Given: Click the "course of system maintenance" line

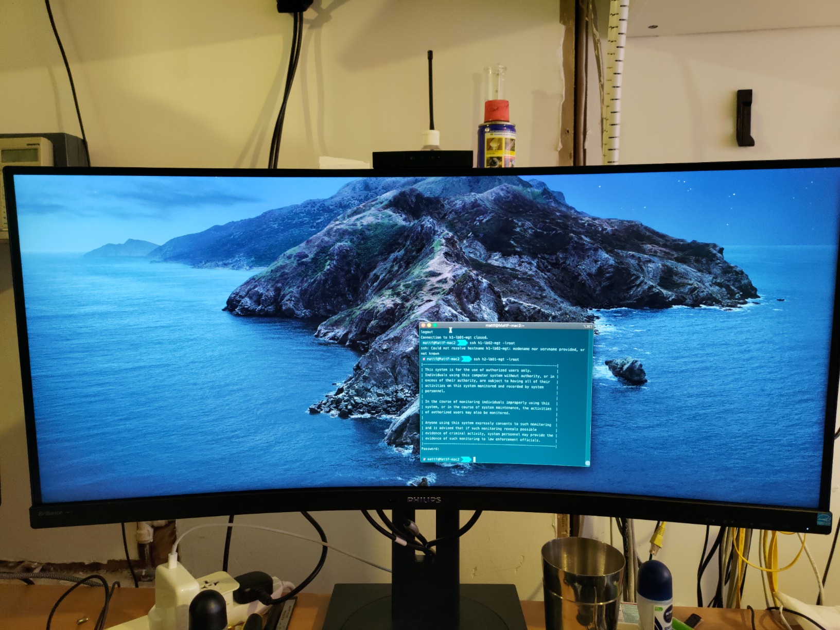Looking at the screenshot, I should click(488, 408).
